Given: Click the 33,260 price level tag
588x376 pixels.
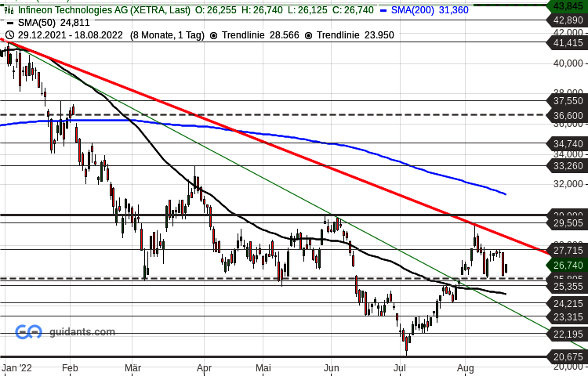Looking at the screenshot, I should pos(568,165).
